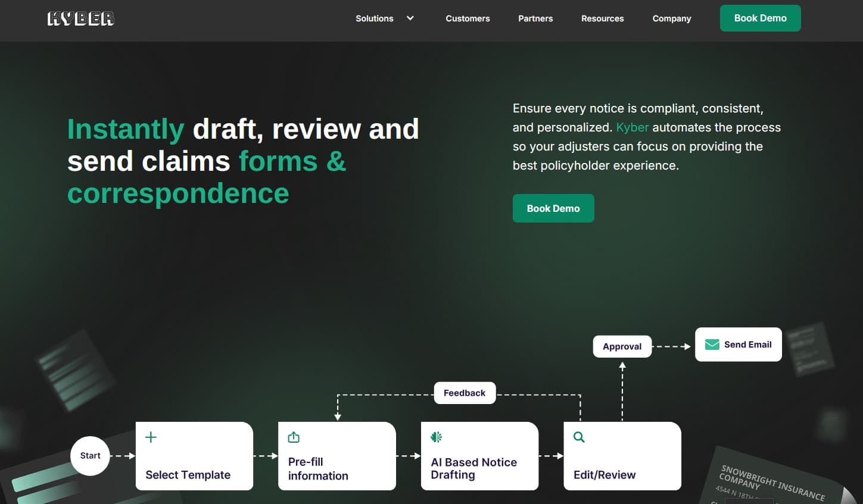Click the magnifier icon in Edit/Review card
The width and height of the screenshot is (863, 504).
point(579,437)
